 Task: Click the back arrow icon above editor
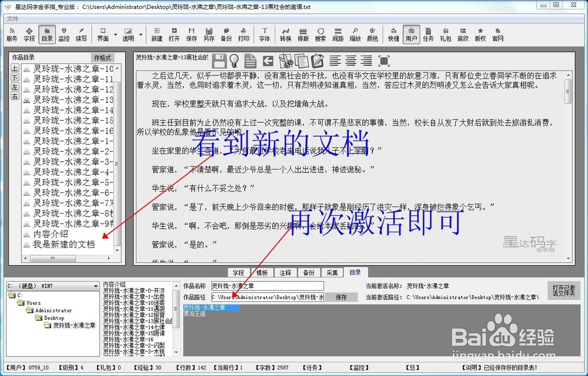click(268, 61)
